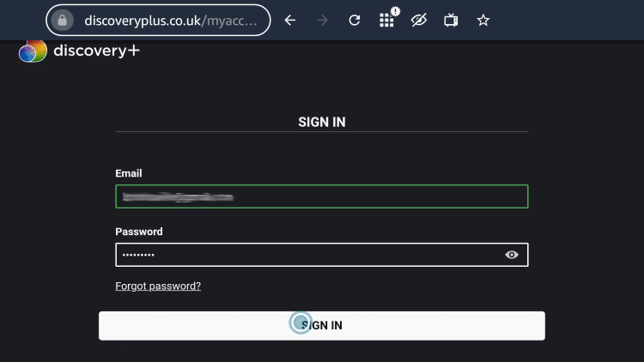
Task: Reload the page with the refresh icon
Action: [x=355, y=20]
